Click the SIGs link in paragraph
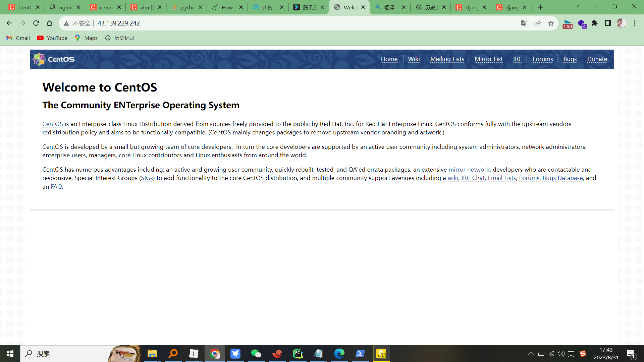This screenshot has width=644, height=362. click(x=147, y=178)
